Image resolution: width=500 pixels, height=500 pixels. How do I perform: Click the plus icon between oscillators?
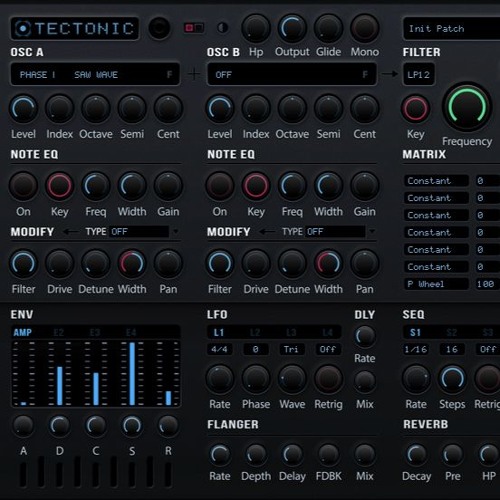194,74
